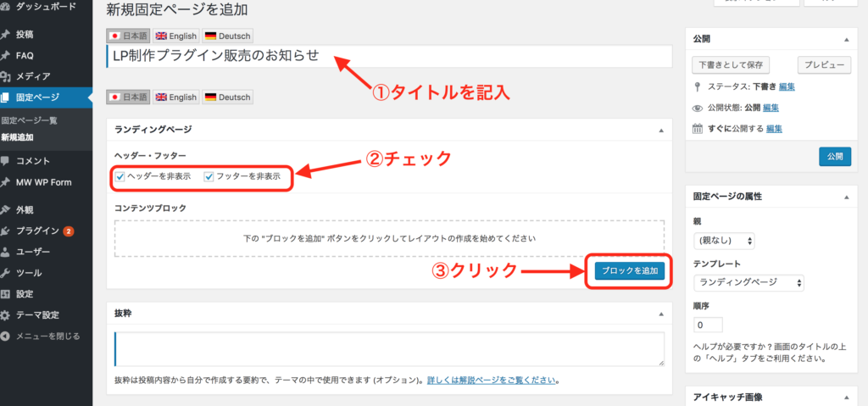This screenshot has width=868, height=406.
Task: Collapse the ランディングページ panel arrow
Action: (659, 130)
